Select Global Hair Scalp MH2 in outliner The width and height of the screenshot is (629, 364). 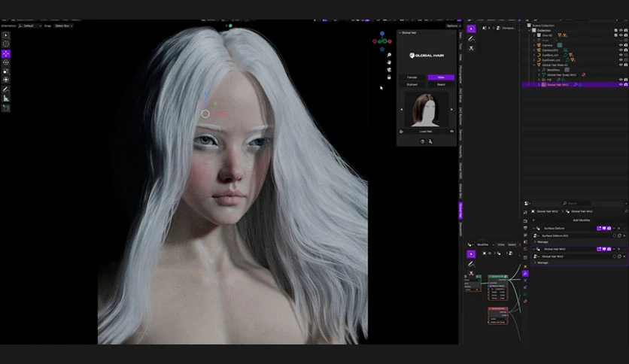pos(561,75)
